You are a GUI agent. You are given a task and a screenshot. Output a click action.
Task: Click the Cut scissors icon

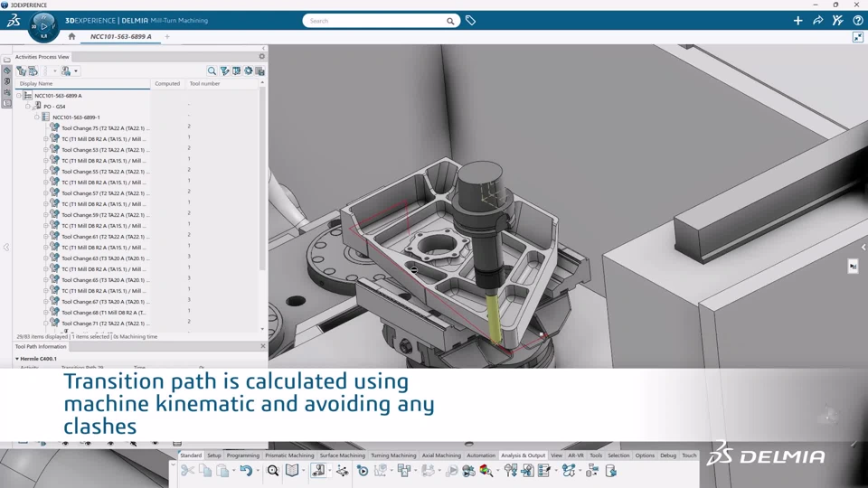pos(188,471)
